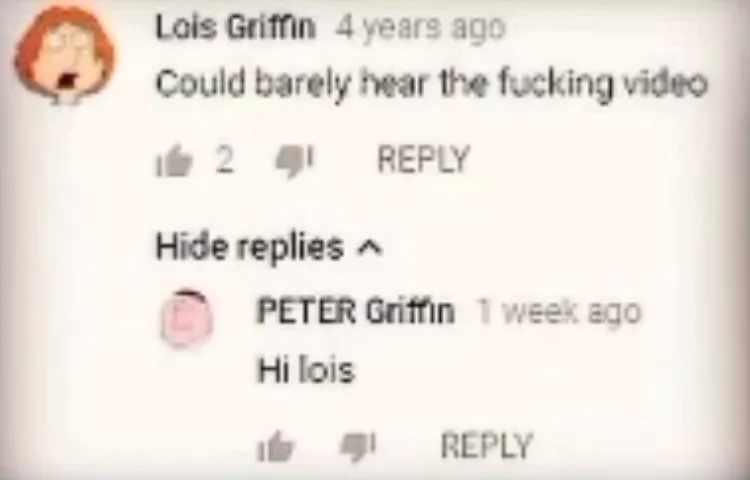Screen dimensions: 750x480
Task: Click the 4 years ago timestamp
Action: [420, 28]
